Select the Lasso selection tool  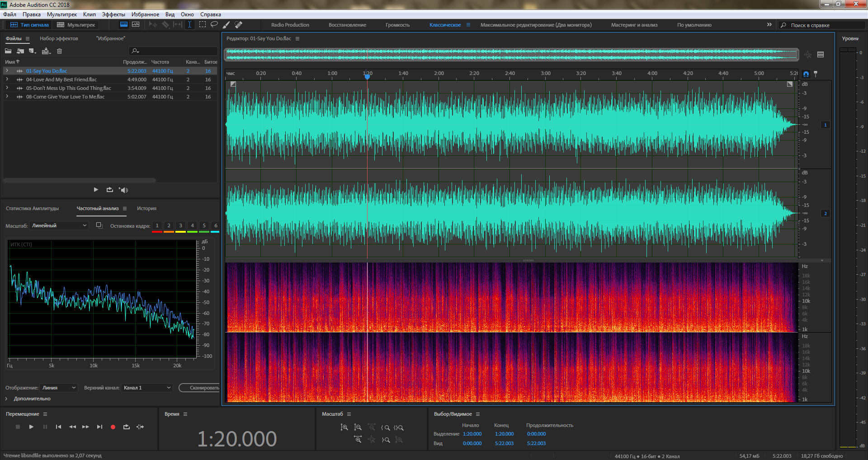(x=214, y=25)
